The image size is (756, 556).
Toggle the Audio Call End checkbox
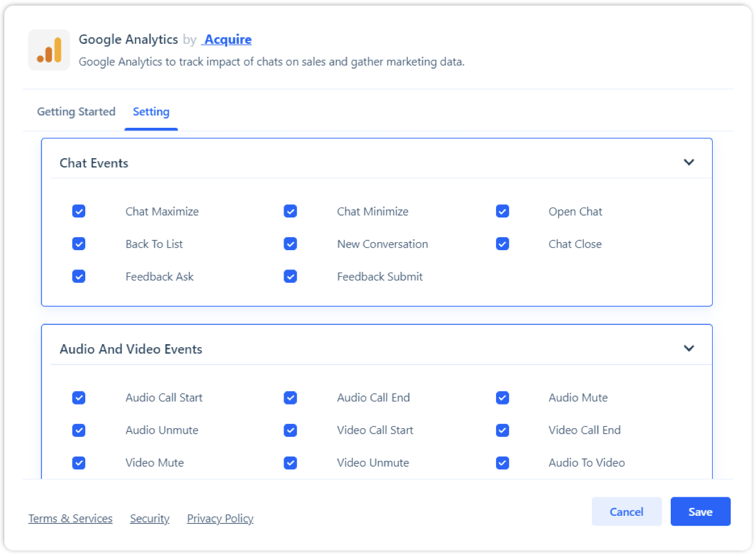tap(290, 398)
